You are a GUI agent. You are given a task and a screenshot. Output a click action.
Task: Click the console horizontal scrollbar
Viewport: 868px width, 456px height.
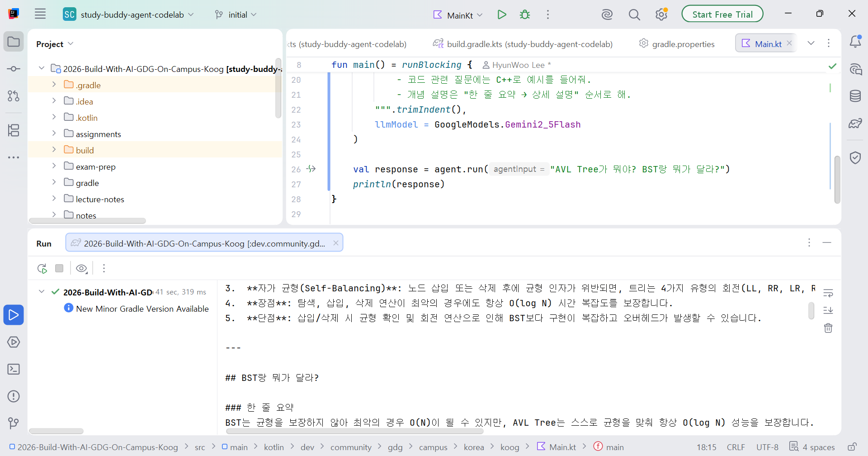tap(354, 431)
